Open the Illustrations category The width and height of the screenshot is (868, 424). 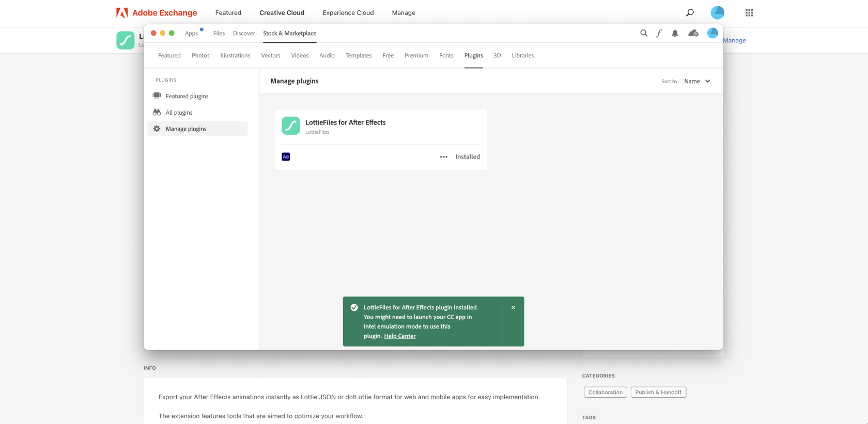click(x=235, y=55)
